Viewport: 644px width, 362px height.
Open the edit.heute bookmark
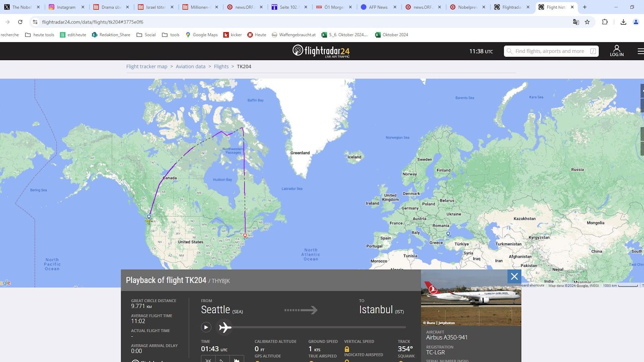pos(73,35)
